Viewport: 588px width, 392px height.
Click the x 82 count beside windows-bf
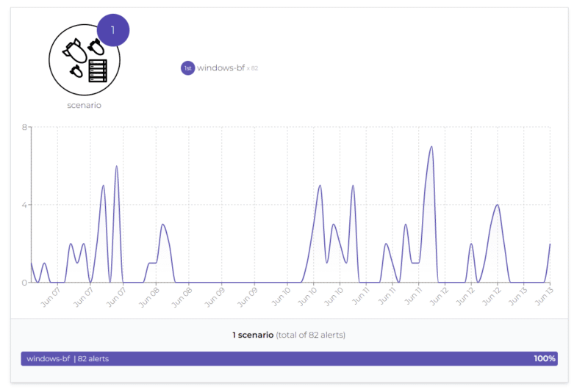[x=253, y=68]
